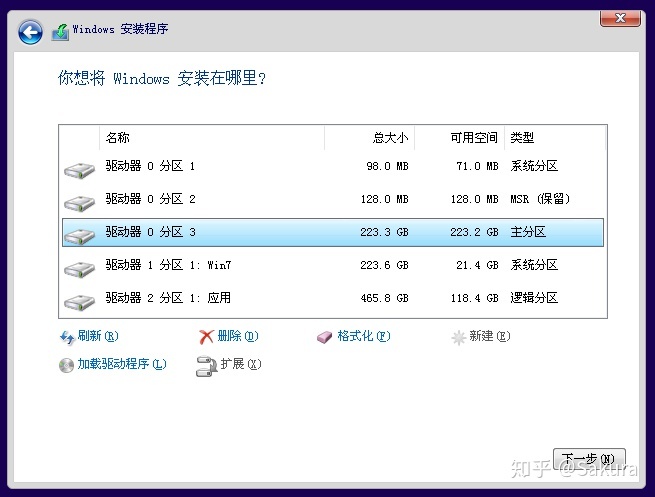
Task: Sort by the 可用空间 column header
Action: 460,137
